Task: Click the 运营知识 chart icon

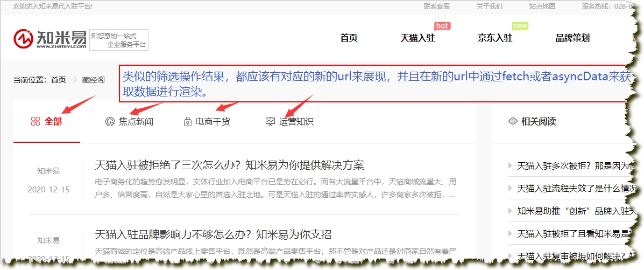Action: [271, 122]
